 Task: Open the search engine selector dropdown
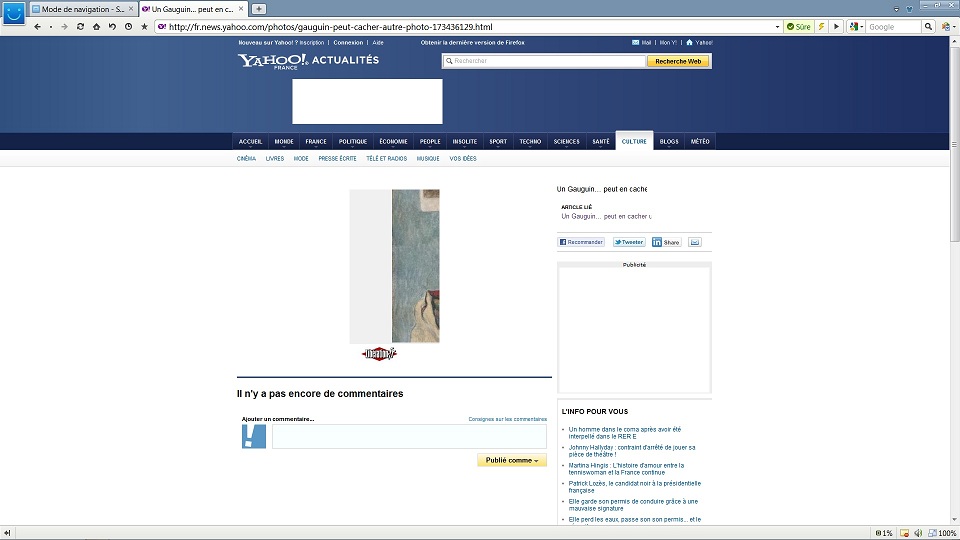click(856, 26)
